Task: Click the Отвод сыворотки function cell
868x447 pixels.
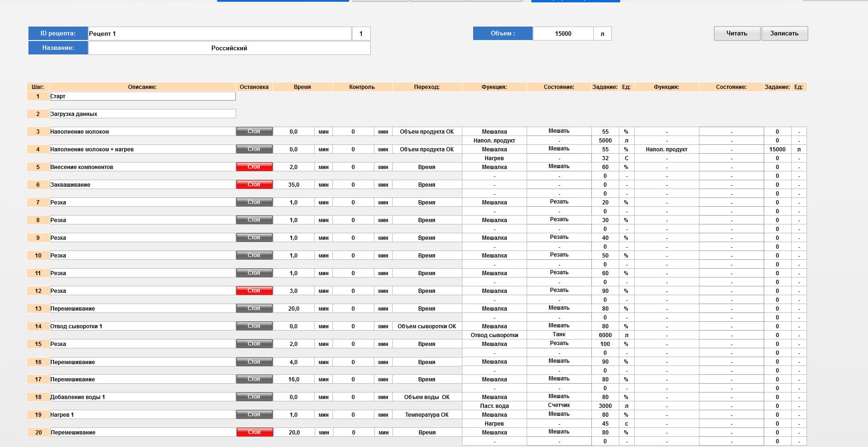Action: point(494,335)
